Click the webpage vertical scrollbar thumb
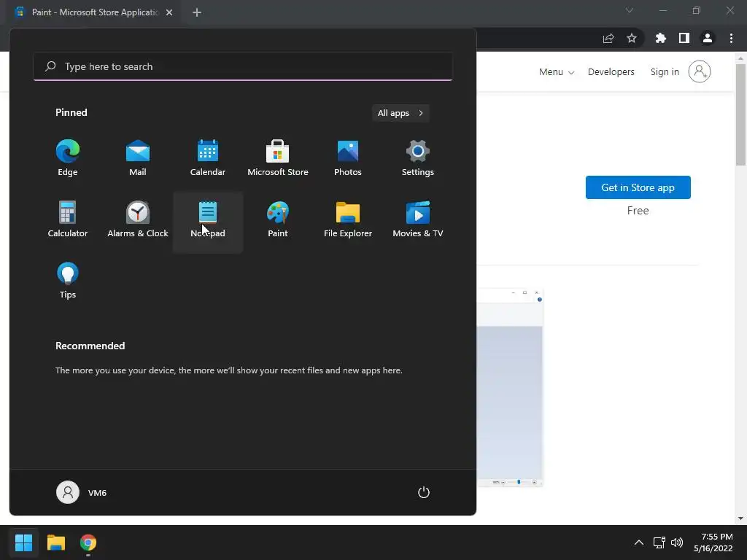747x560 pixels. click(740, 114)
